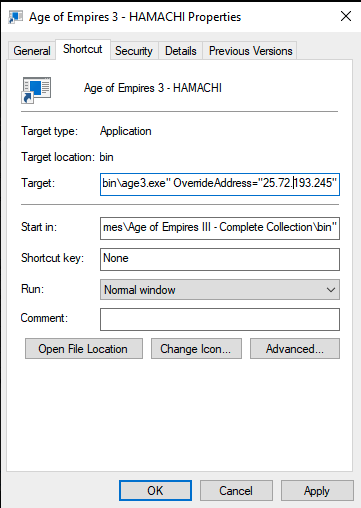Open Advanced shortcut settings
This screenshot has width=361, height=508.
point(295,349)
